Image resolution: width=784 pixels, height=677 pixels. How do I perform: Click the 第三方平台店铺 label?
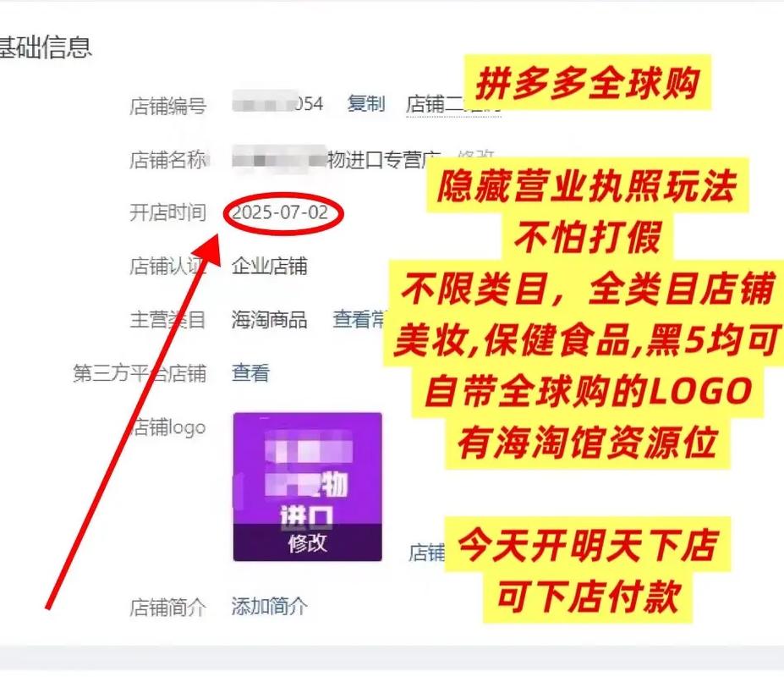140,373
